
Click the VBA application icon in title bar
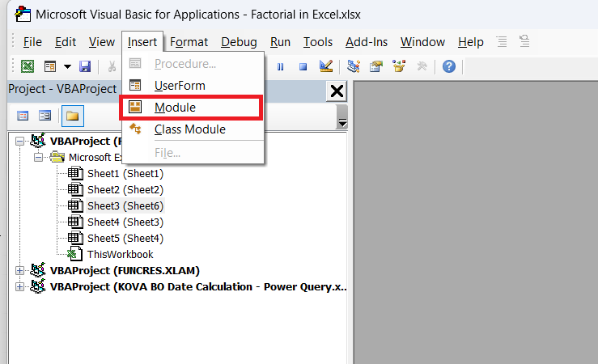(x=23, y=14)
